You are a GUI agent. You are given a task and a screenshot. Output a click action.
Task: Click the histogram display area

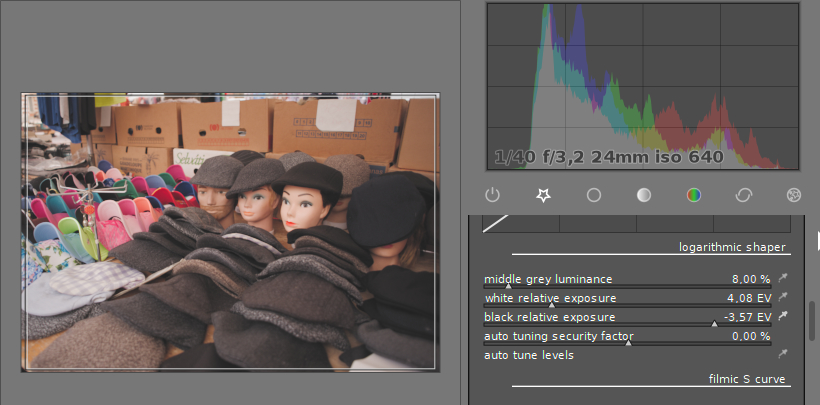coord(642,87)
